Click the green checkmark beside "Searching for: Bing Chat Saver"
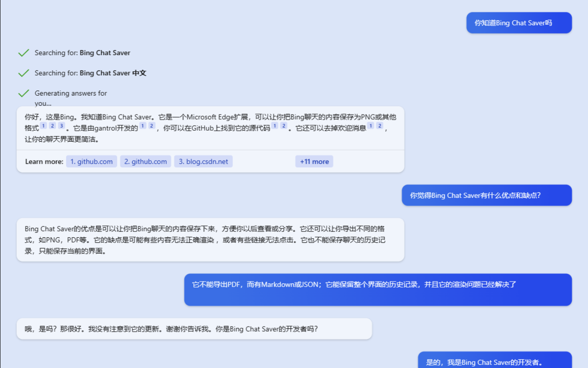The width and height of the screenshot is (588, 368). (x=23, y=53)
